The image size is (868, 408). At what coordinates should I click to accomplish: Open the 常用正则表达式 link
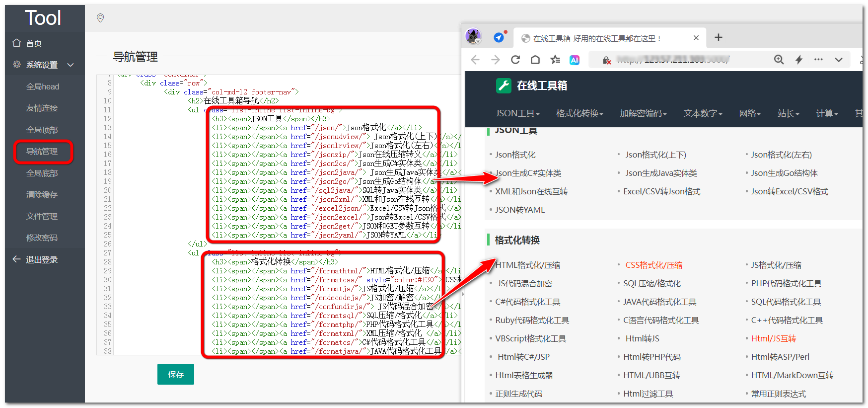778,394
